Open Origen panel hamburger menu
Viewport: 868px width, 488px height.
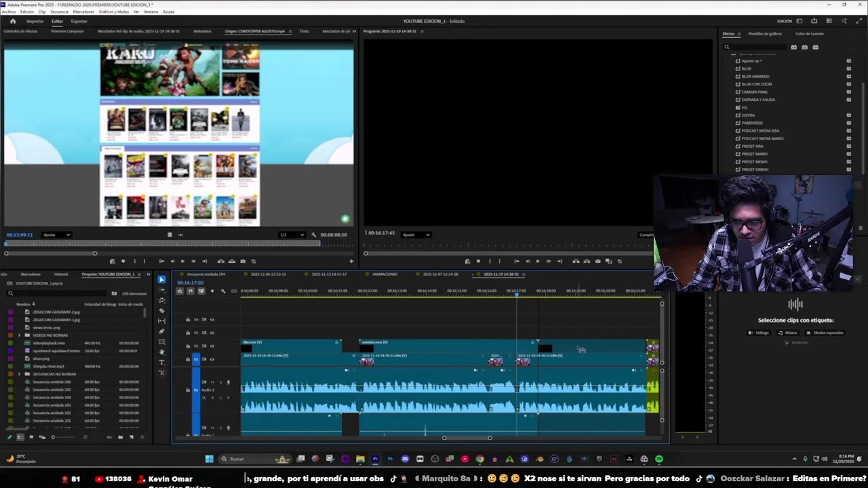click(x=290, y=31)
